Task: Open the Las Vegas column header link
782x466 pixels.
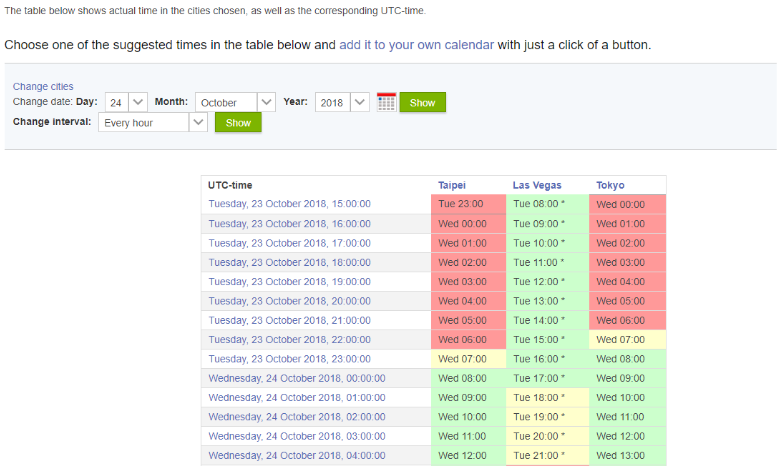Action: (537, 185)
